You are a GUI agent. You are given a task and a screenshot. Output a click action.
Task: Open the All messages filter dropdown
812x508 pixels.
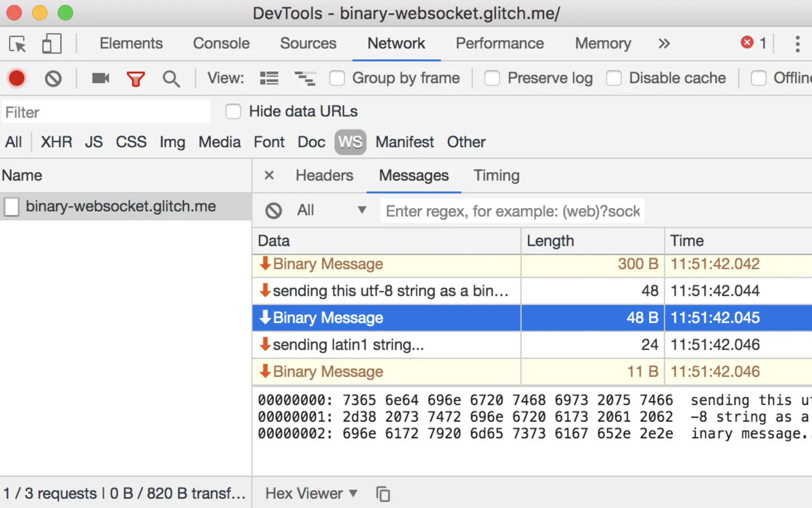click(331, 210)
